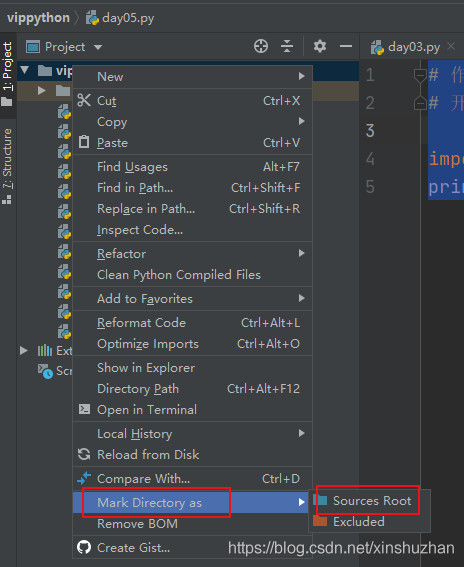Choose Open in Terminal
Viewport: 464px width, 567px height.
[x=192, y=410]
